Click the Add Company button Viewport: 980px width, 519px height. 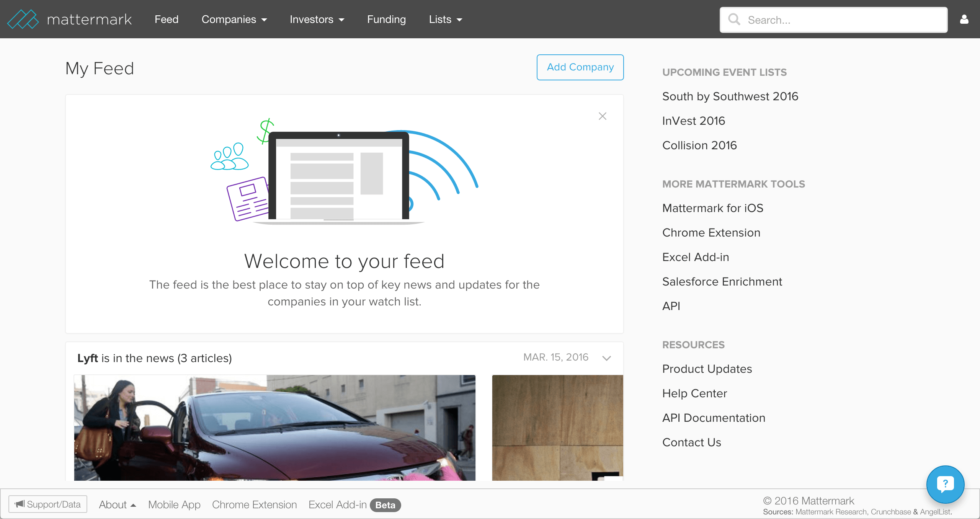(x=580, y=67)
